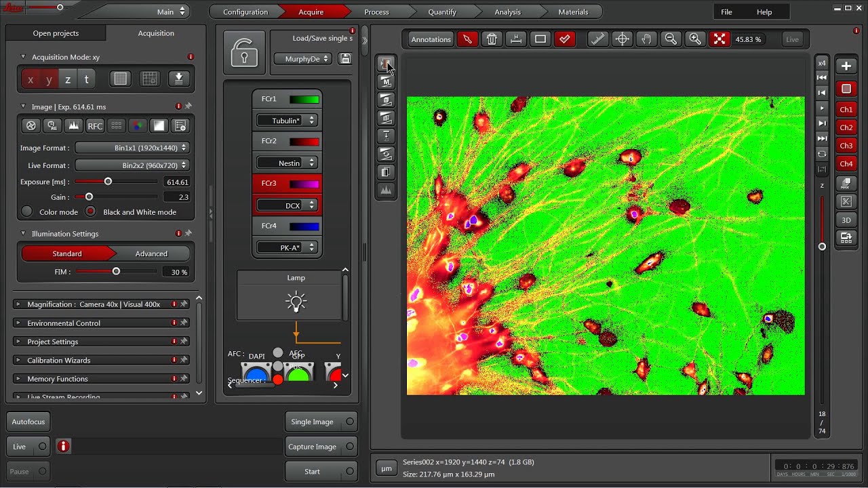Toggle the Ch4 channel display

click(846, 164)
